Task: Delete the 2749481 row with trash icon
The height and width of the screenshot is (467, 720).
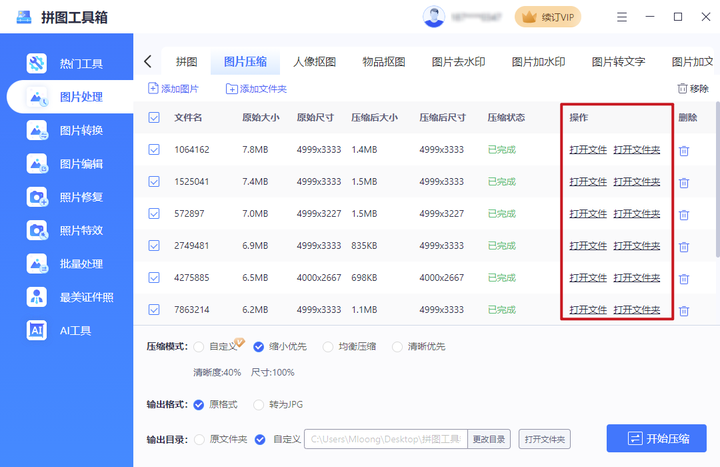Action: pos(684,247)
